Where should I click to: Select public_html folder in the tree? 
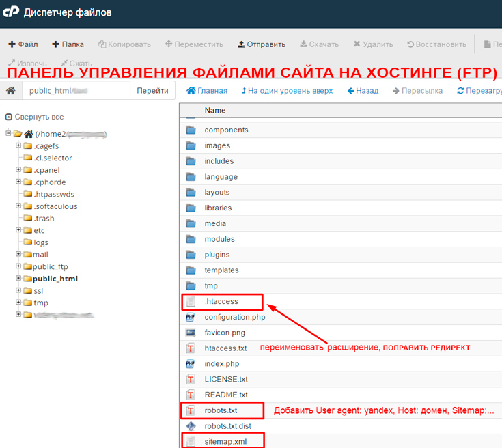tap(55, 279)
